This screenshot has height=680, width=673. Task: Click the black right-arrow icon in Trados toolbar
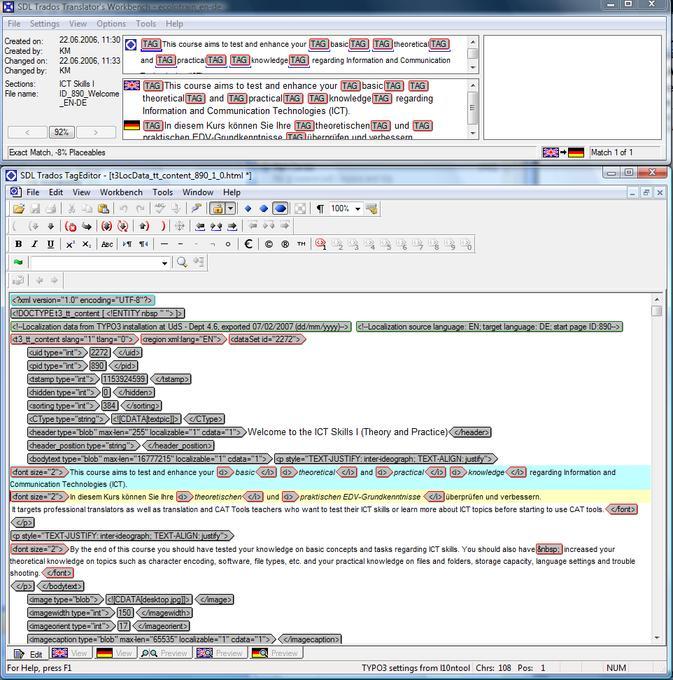click(x=87, y=226)
